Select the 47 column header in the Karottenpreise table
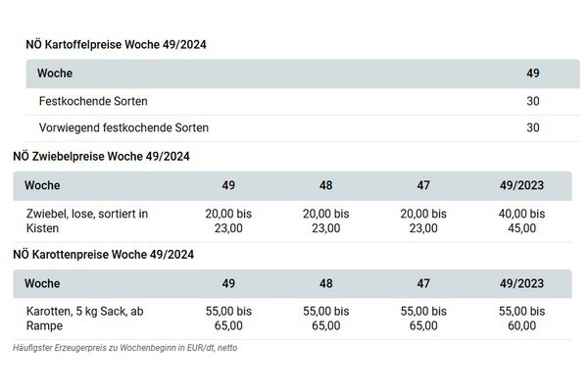Screen dimensions: 588x392 point(424,283)
